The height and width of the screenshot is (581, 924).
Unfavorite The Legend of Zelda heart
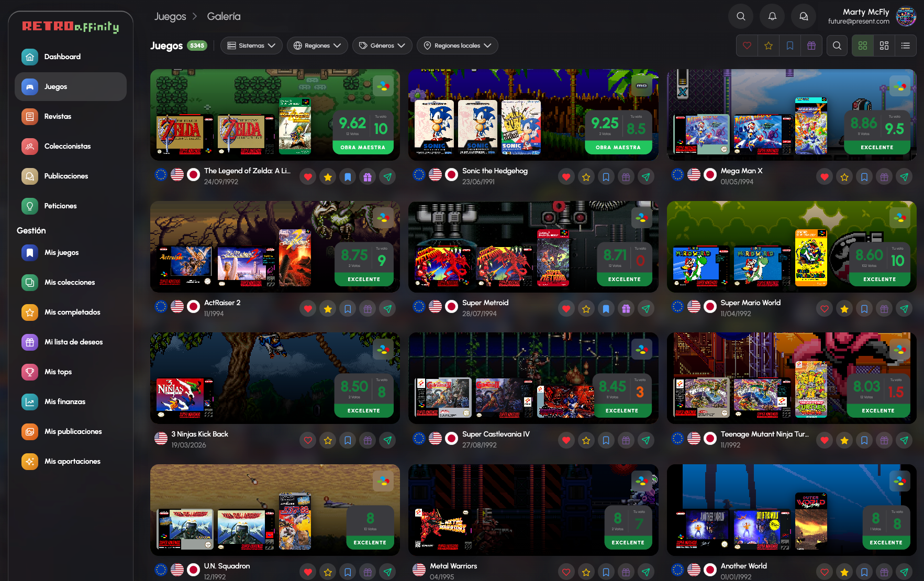pos(308,177)
